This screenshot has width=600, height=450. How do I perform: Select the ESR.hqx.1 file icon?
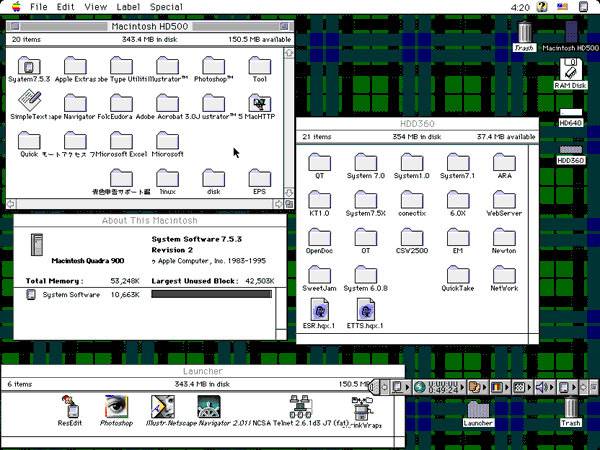[320, 310]
